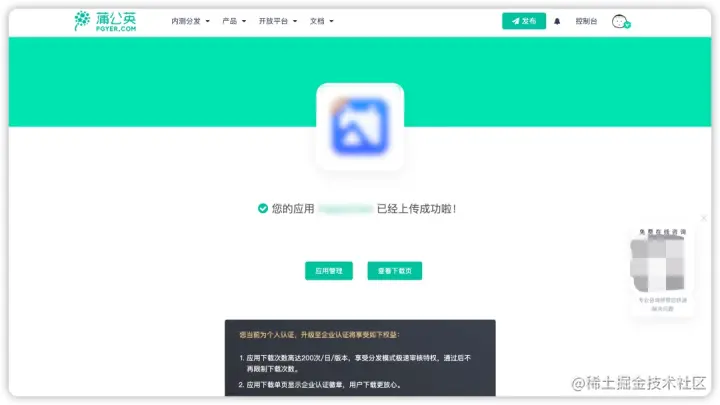Click the 查看下载页 button
Image resolution: width=720 pixels, height=405 pixels.
pyautogui.click(x=395, y=271)
